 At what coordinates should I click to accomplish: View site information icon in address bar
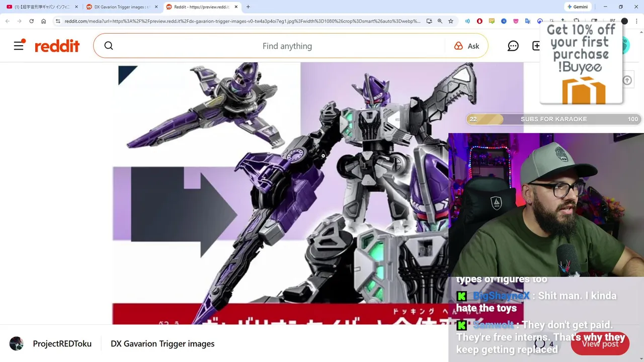[x=58, y=21]
